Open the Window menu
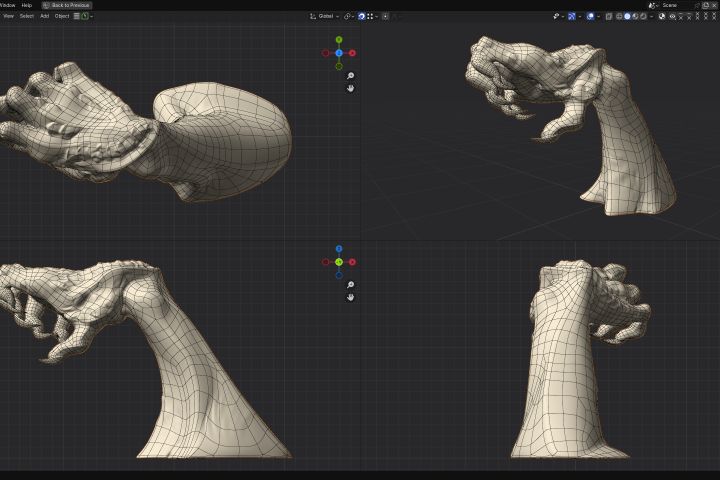The image size is (720, 480). 7,5
